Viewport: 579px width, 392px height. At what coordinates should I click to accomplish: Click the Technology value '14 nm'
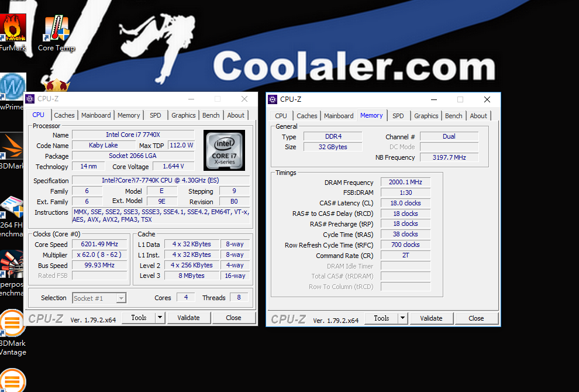click(x=89, y=166)
